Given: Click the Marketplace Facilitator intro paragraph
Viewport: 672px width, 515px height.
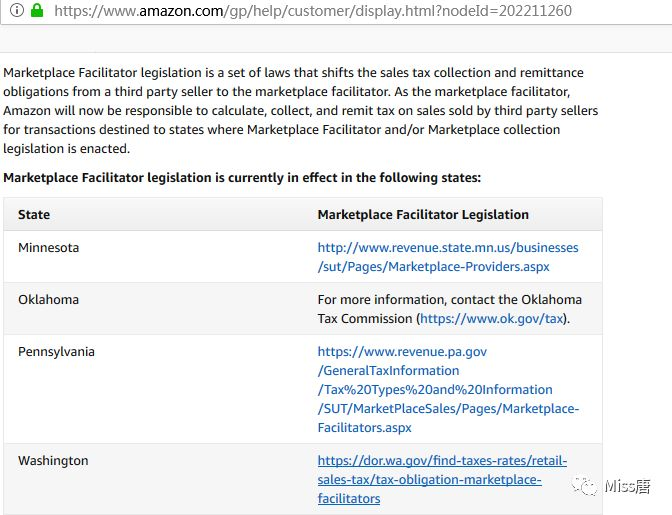Looking at the screenshot, I should pos(300,110).
